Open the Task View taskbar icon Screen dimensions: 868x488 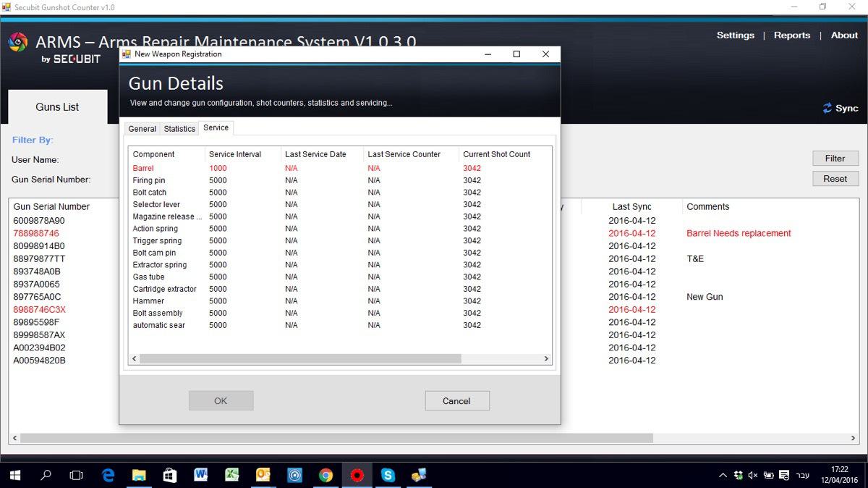coord(76,475)
